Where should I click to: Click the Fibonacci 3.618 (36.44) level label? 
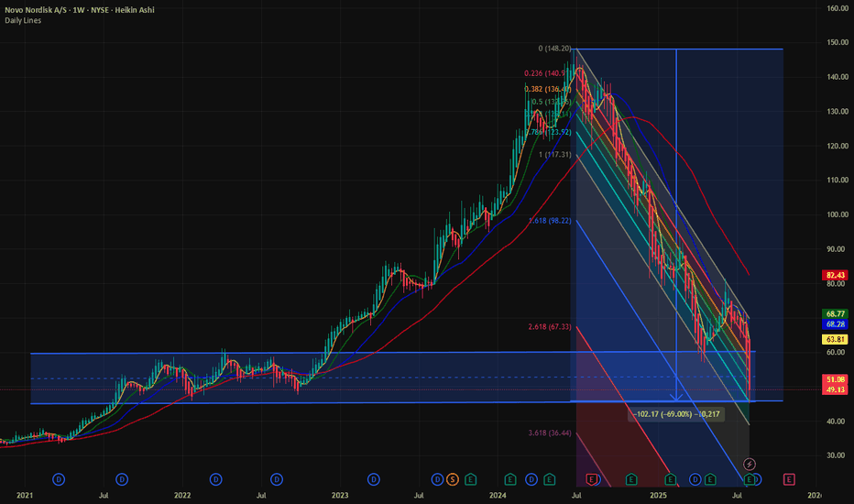point(550,433)
